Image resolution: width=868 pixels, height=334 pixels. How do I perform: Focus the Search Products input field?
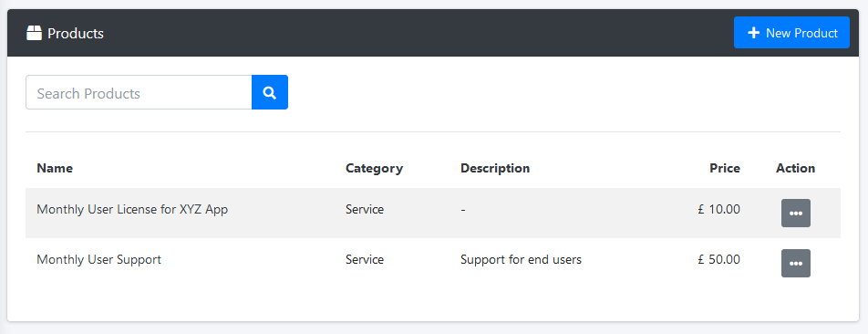[x=139, y=92]
